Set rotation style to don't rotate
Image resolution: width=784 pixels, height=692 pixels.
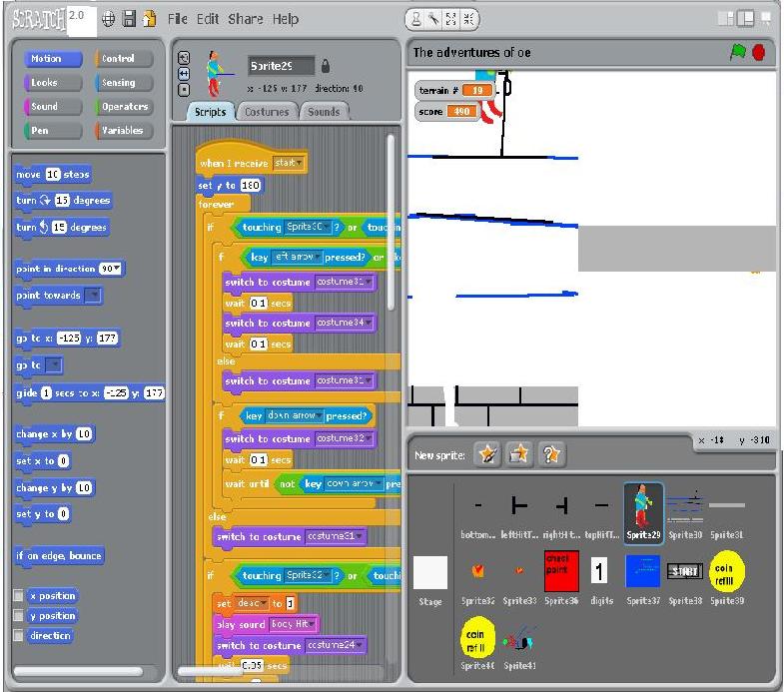(184, 90)
